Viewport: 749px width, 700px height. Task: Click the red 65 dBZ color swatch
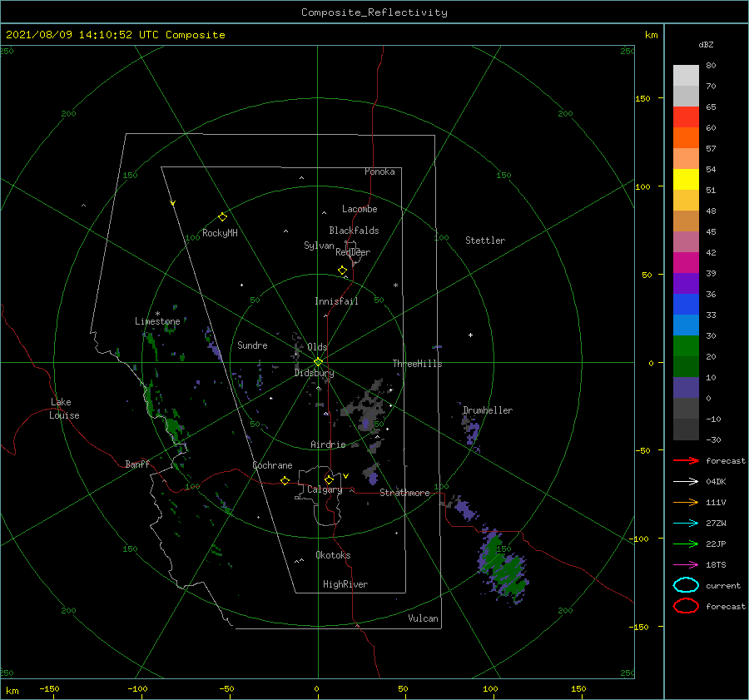click(x=686, y=117)
